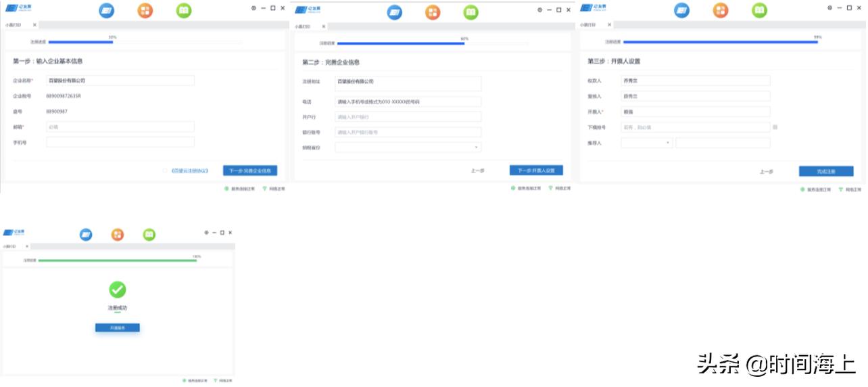The image size is (868, 387).
Task: Focus the 电话 field in step two
Action: [408, 101]
